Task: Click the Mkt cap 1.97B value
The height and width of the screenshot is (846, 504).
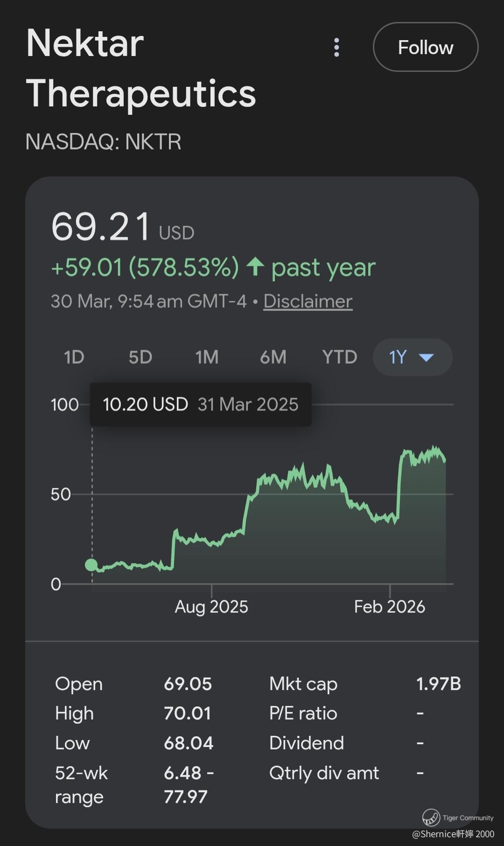Action: click(x=438, y=684)
